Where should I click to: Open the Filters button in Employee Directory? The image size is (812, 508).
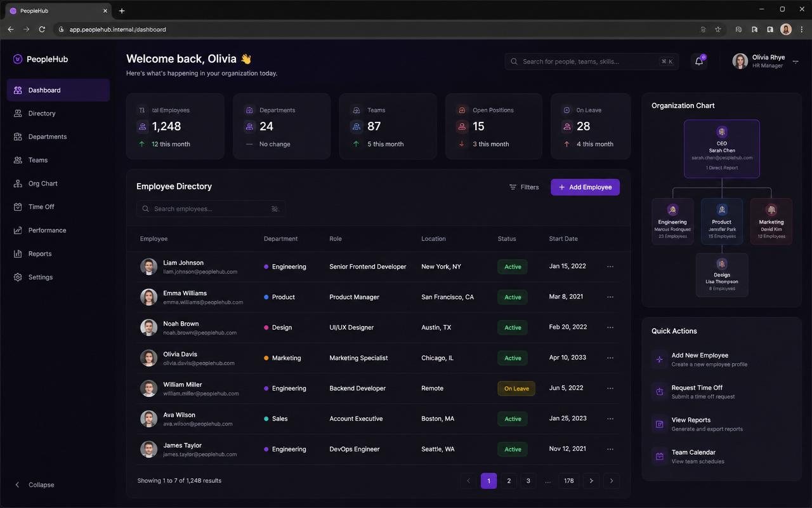click(524, 187)
